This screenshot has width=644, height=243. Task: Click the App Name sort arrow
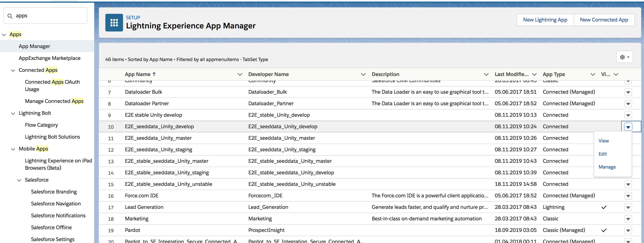pyautogui.click(x=154, y=74)
